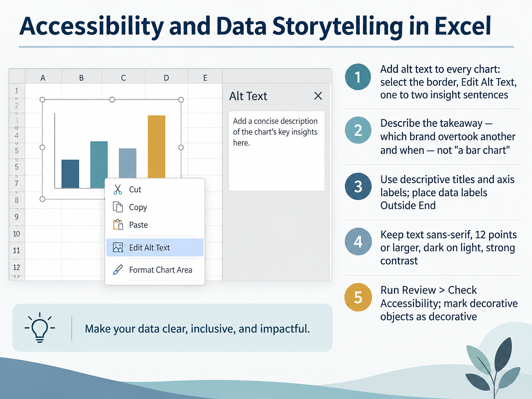This screenshot has height=399, width=532.
Task: Click the light blue third bar in the chart
Action: pos(128,163)
